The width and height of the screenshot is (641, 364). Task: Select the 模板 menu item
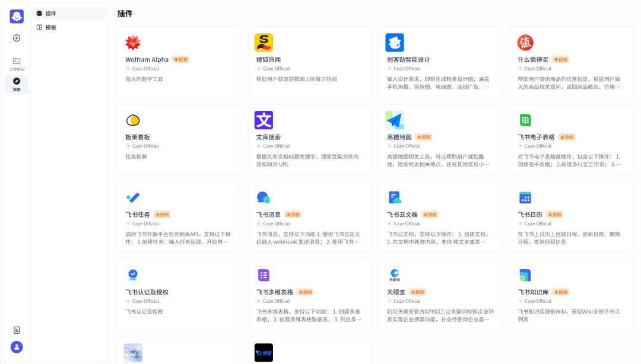[69, 27]
